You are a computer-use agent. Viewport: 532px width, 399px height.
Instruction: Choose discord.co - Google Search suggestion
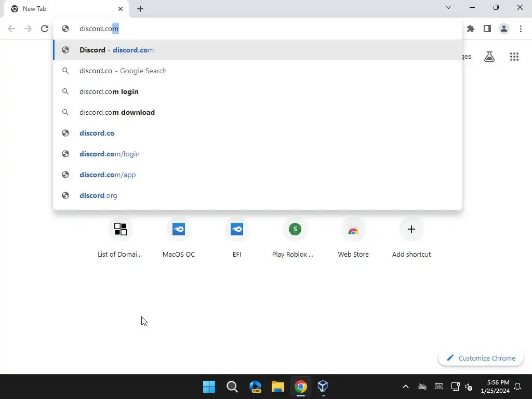[x=258, y=71]
